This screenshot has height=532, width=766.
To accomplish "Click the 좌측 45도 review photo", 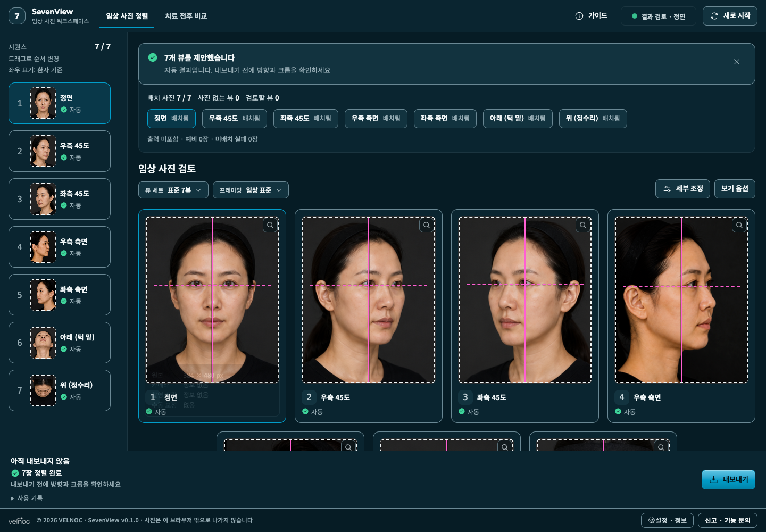I will click(525, 300).
